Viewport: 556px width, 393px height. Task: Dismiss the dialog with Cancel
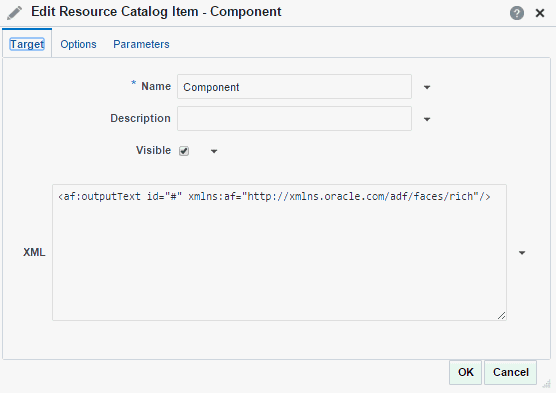click(x=511, y=372)
